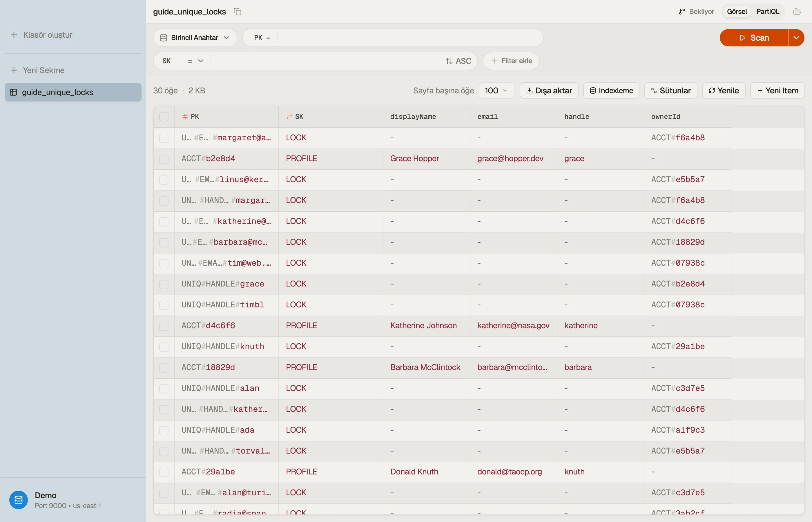Click the branch icon beside Bekliyor
812x522 pixels.
(682, 12)
